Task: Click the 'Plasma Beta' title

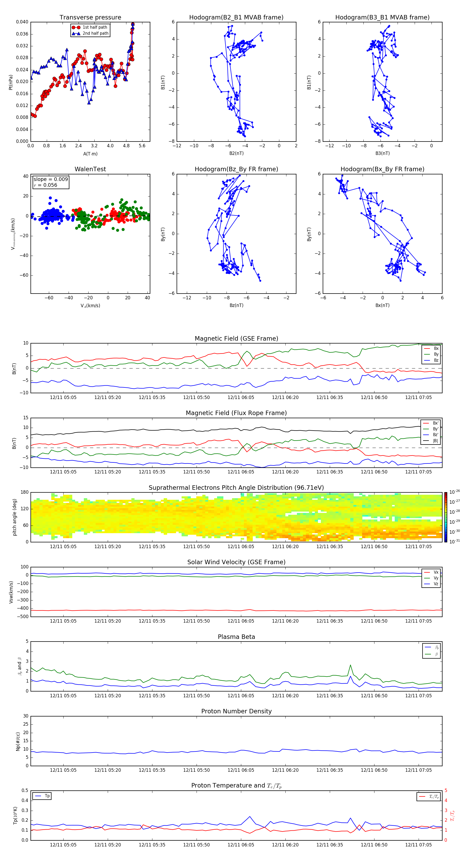Action: pyautogui.click(x=236, y=637)
